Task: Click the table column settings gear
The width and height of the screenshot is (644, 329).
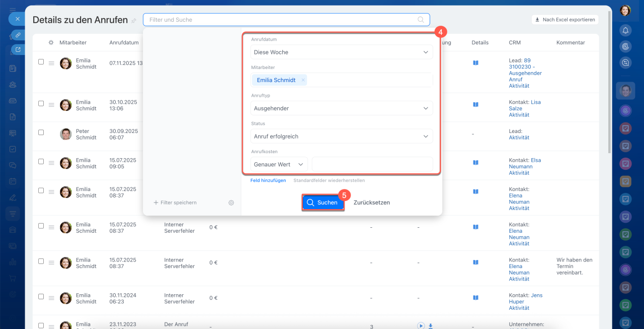Action: pyautogui.click(x=51, y=43)
